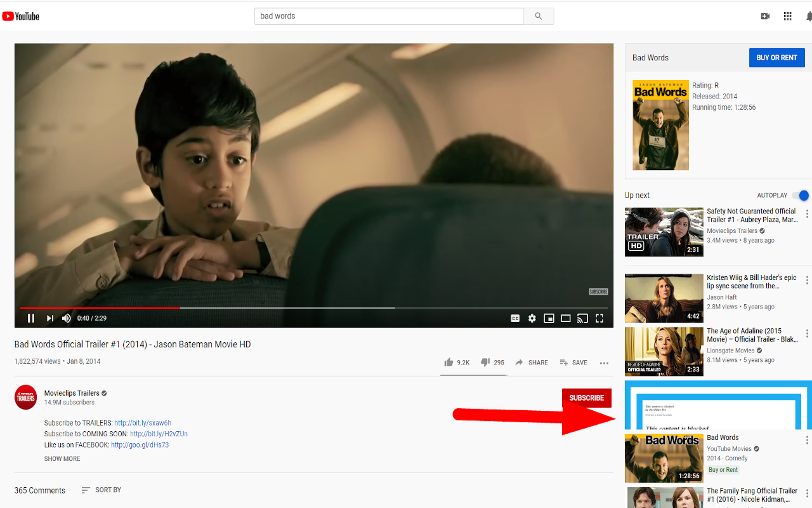Open the YouTube home logo

point(21,17)
